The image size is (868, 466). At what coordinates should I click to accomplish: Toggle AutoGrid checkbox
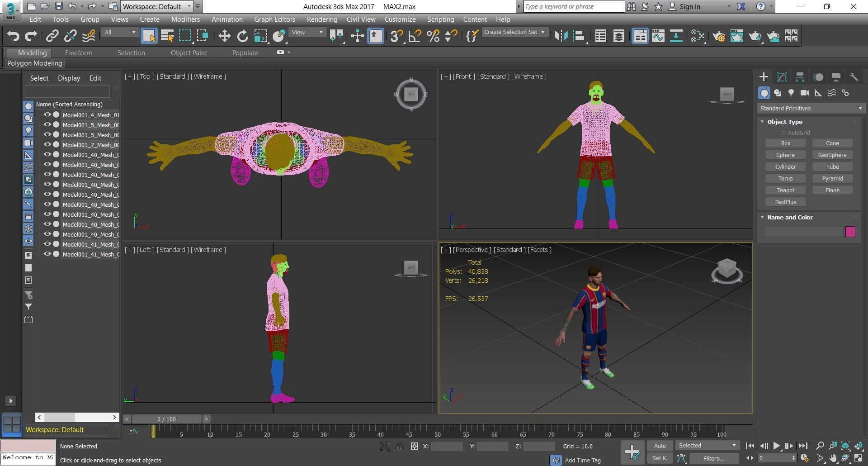(x=783, y=133)
